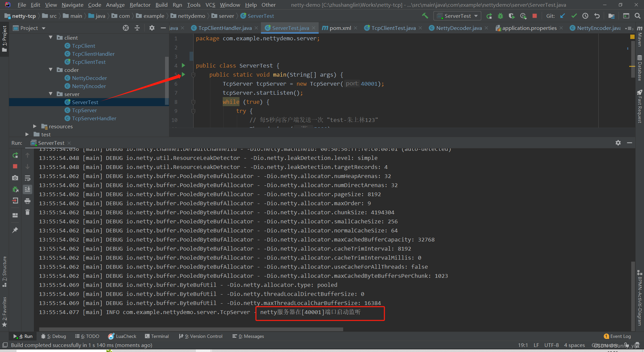Toggle the 1: Project tool window stripe

tap(4, 39)
